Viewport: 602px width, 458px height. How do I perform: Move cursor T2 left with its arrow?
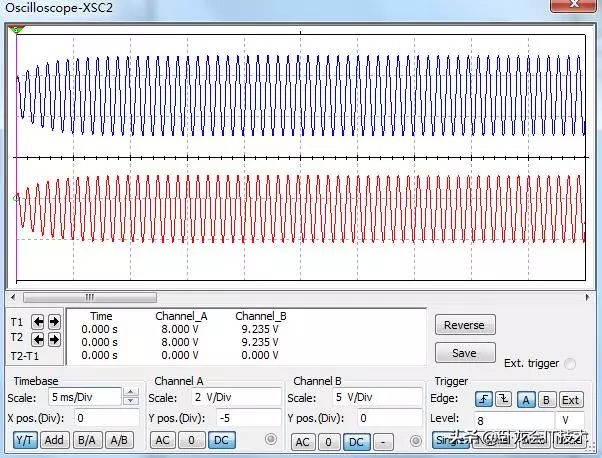(x=38, y=339)
